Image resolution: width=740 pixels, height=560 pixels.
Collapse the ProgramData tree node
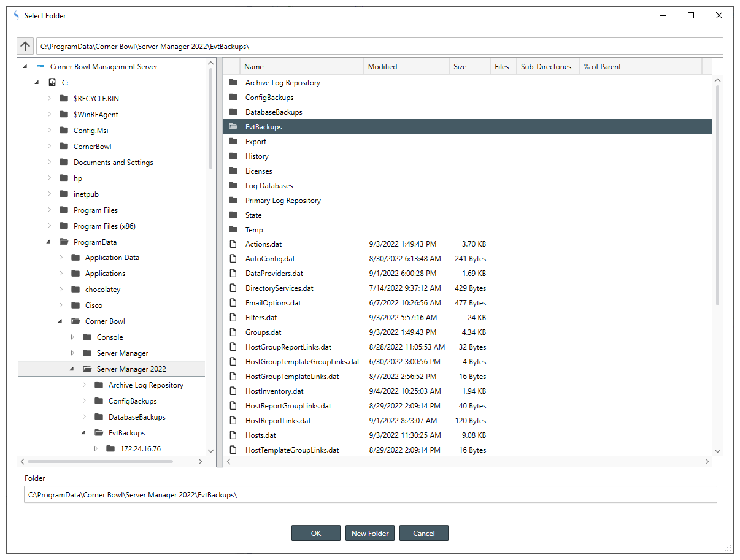[x=49, y=242]
